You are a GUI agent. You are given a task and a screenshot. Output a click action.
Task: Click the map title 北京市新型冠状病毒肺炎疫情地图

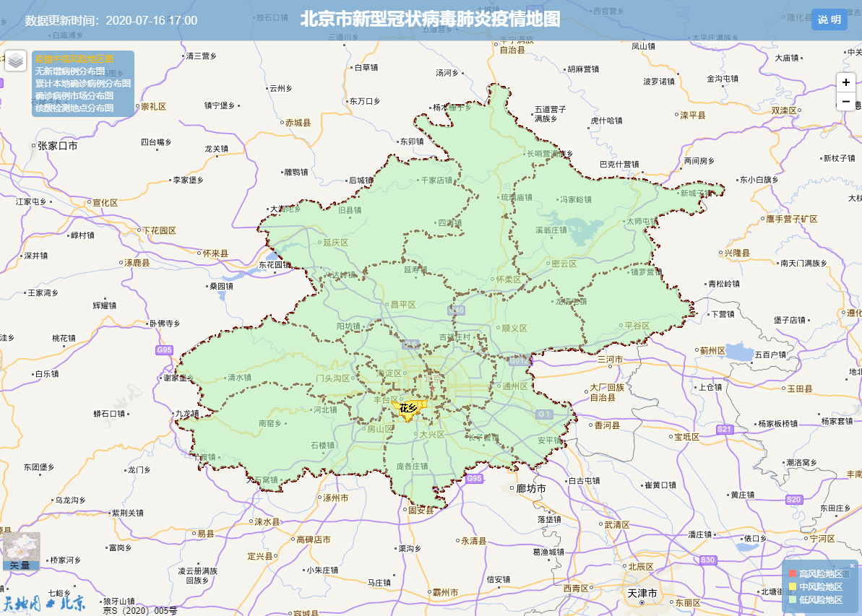point(431,19)
